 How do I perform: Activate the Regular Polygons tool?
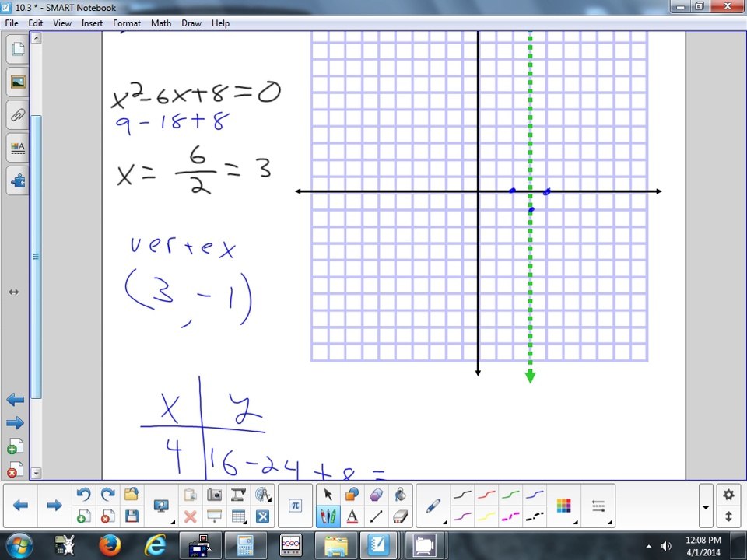click(x=377, y=495)
